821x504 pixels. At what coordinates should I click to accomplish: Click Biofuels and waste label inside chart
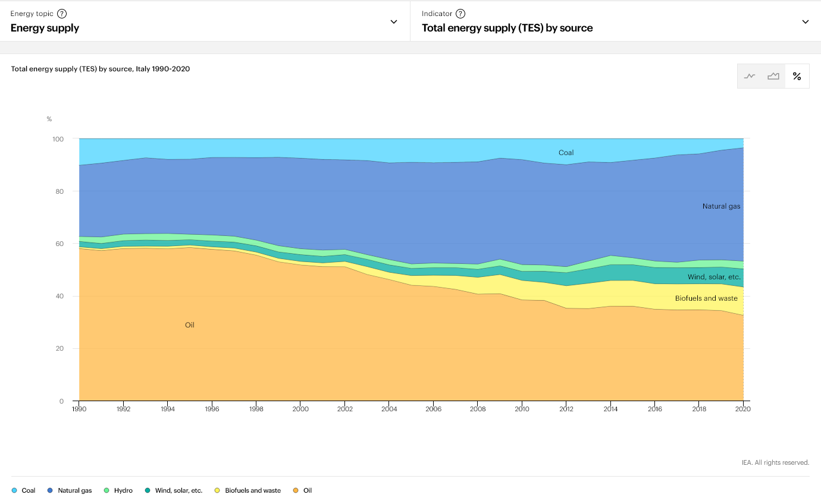[x=706, y=298]
